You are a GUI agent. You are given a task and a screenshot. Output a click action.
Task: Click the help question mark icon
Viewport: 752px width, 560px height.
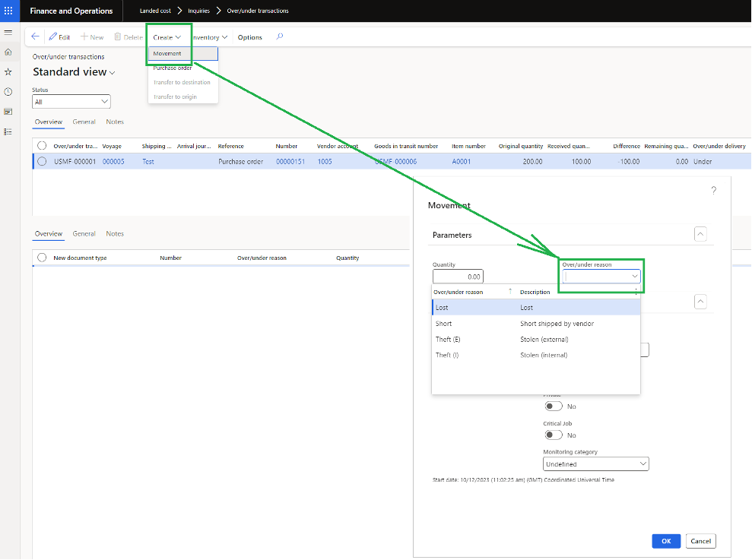coord(713,191)
